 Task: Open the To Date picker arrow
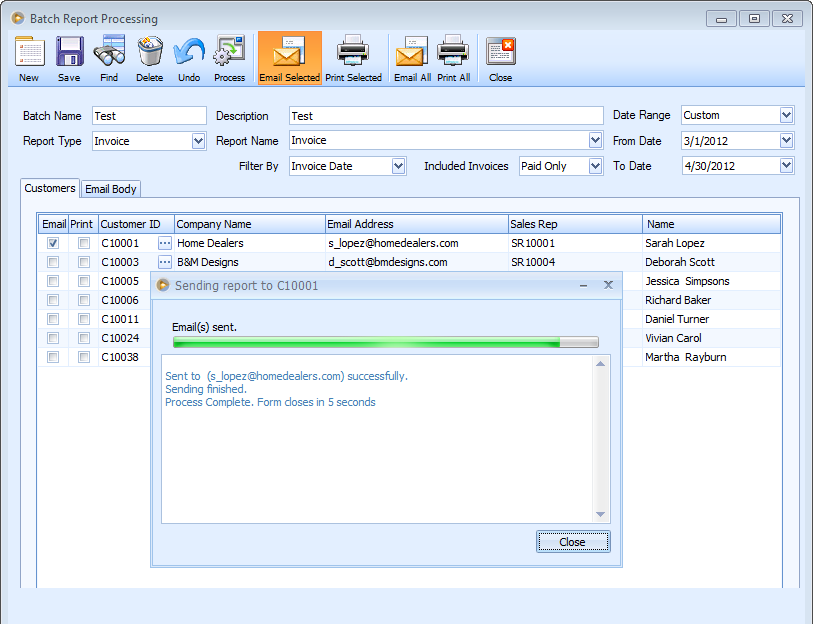[787, 166]
